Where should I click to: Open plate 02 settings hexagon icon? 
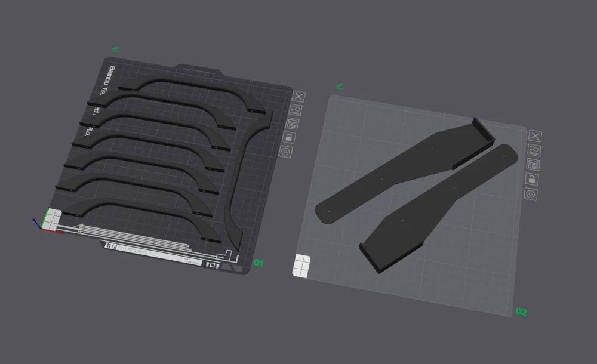530,194
